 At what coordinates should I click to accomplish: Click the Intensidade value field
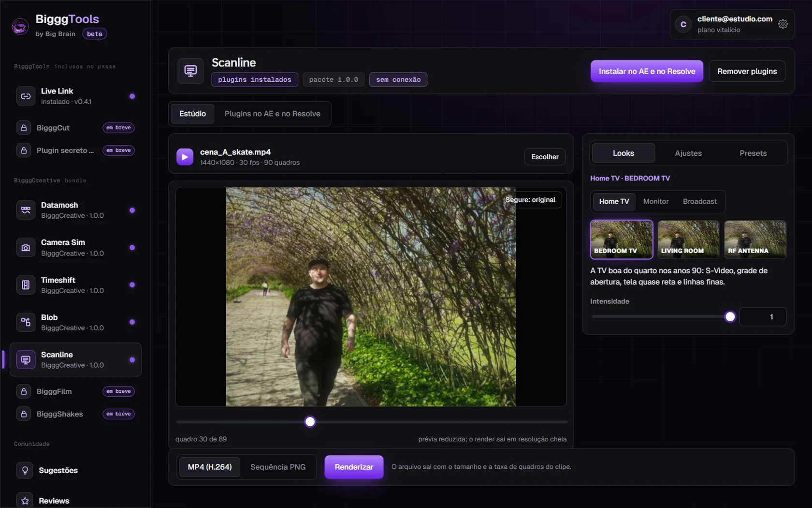(x=763, y=317)
